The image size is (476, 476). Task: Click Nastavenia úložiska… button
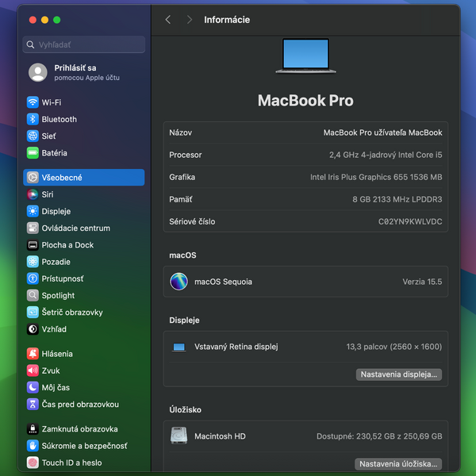click(x=398, y=464)
